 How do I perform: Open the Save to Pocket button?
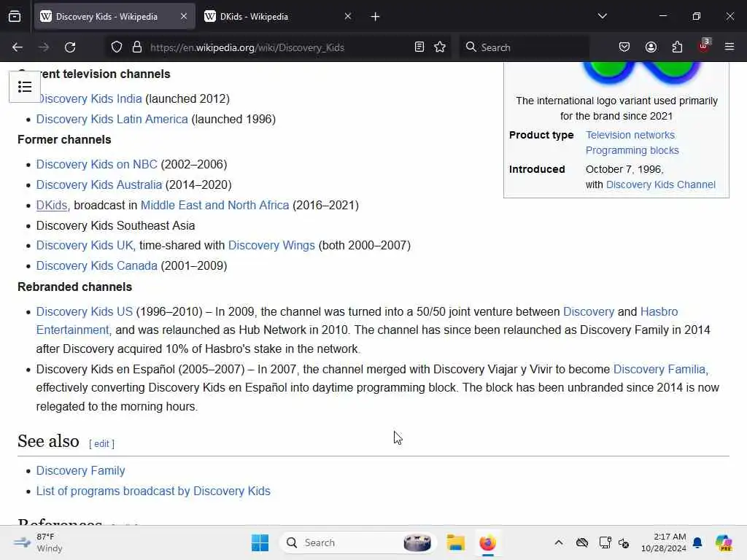[624, 47]
